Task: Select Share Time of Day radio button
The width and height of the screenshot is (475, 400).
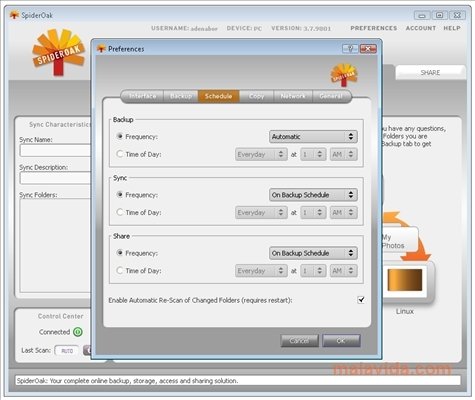Action: tap(120, 270)
